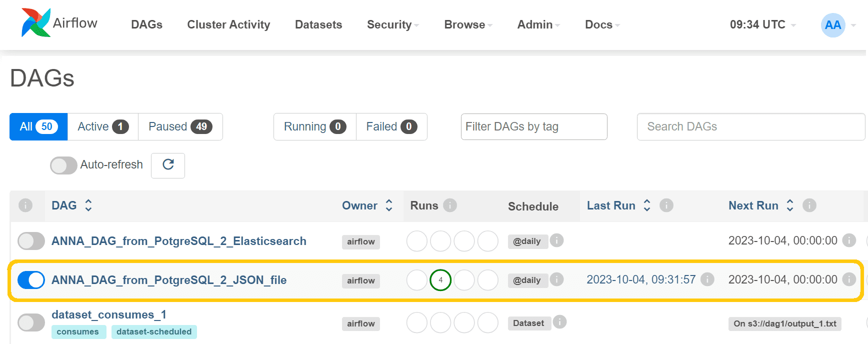Click the info icon beside Last Run header

point(666,205)
